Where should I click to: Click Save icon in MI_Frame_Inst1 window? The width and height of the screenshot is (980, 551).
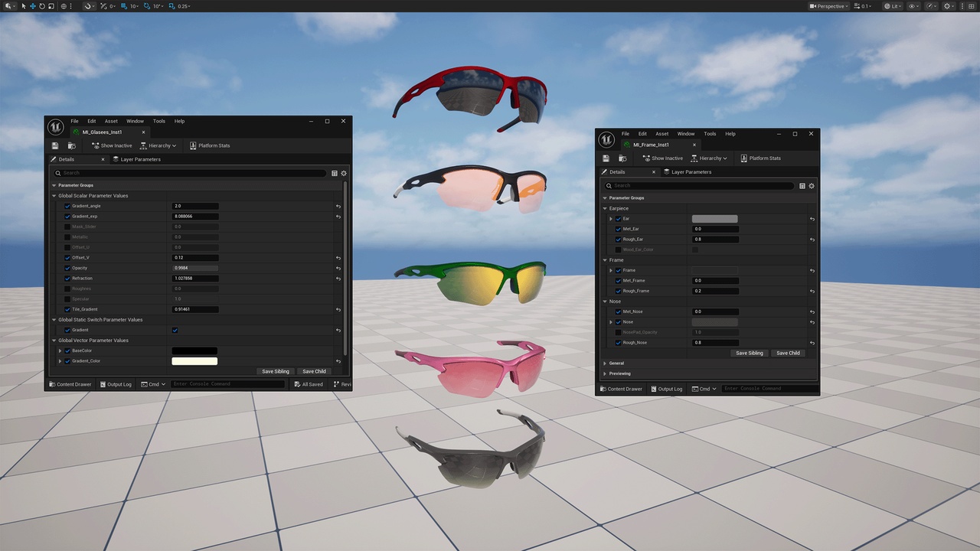[x=606, y=158]
